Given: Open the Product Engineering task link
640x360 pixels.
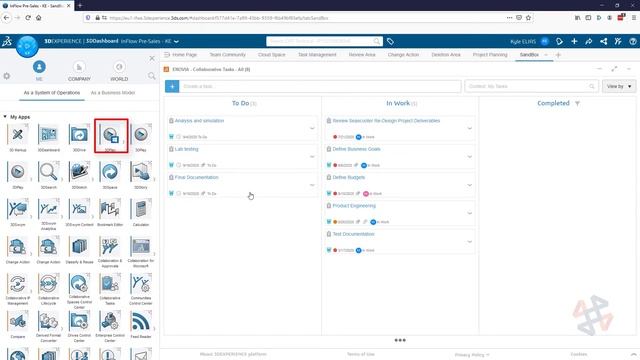Looking at the screenshot, I should pos(354,206).
